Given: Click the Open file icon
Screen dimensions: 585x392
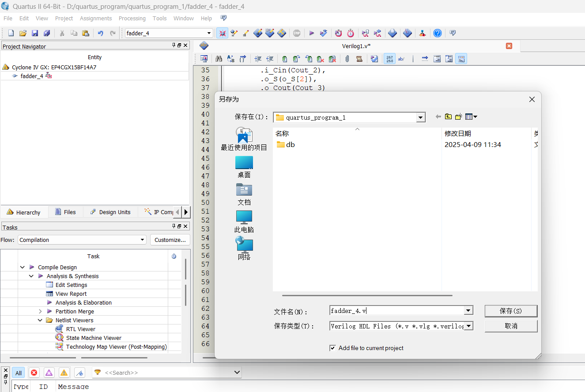Looking at the screenshot, I should click(23, 33).
